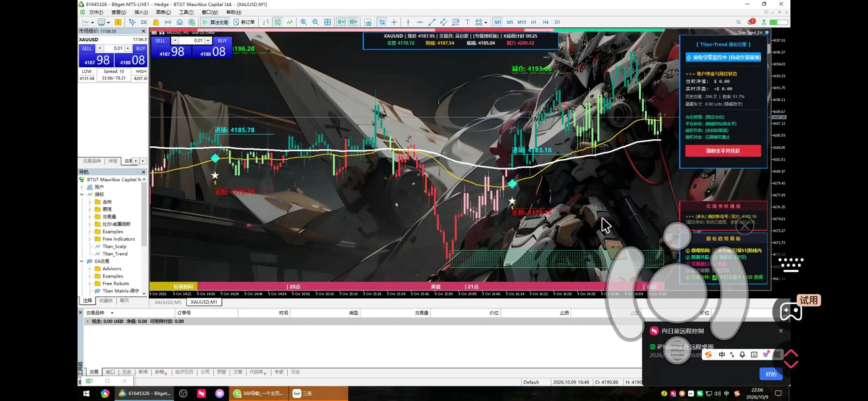The image size is (868, 401).
Task: Select the text label tool
Action: coord(467,22)
